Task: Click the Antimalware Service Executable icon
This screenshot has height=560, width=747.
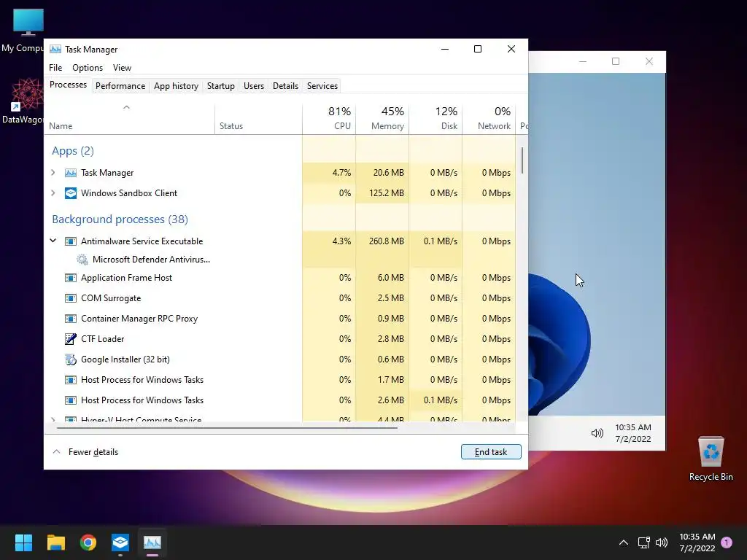Action: (71, 241)
